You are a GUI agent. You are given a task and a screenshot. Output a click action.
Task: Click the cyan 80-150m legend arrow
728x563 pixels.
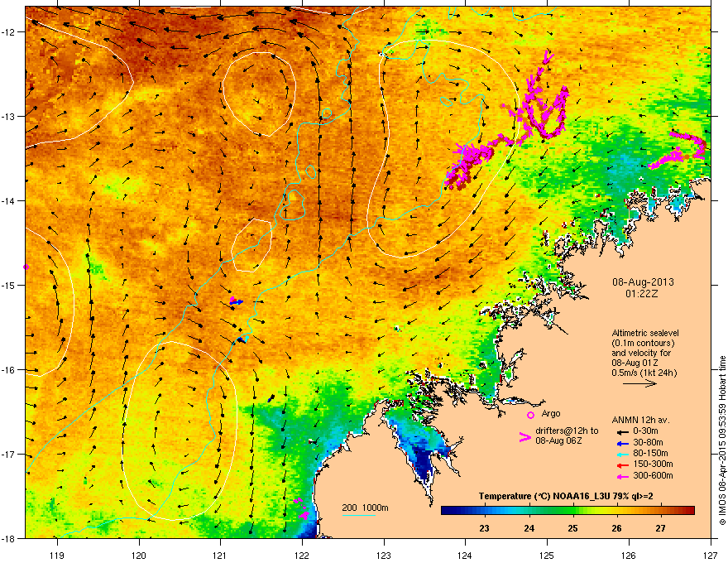pyautogui.click(x=622, y=454)
